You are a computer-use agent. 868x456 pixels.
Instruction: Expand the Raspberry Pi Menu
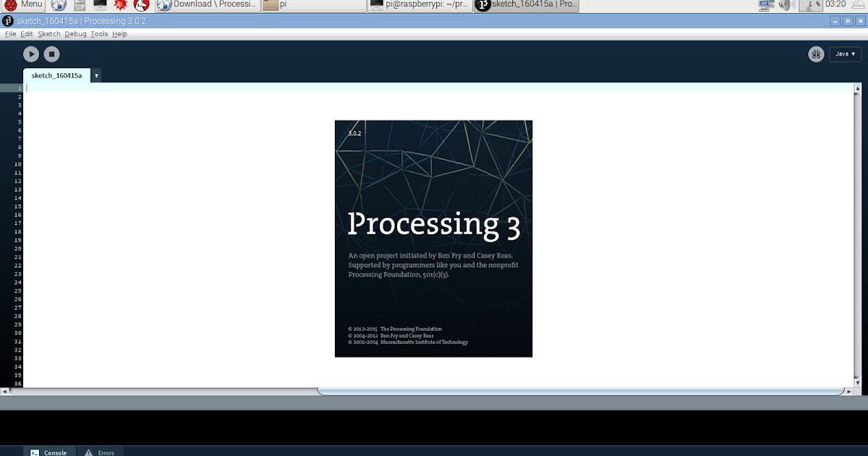pos(22,5)
